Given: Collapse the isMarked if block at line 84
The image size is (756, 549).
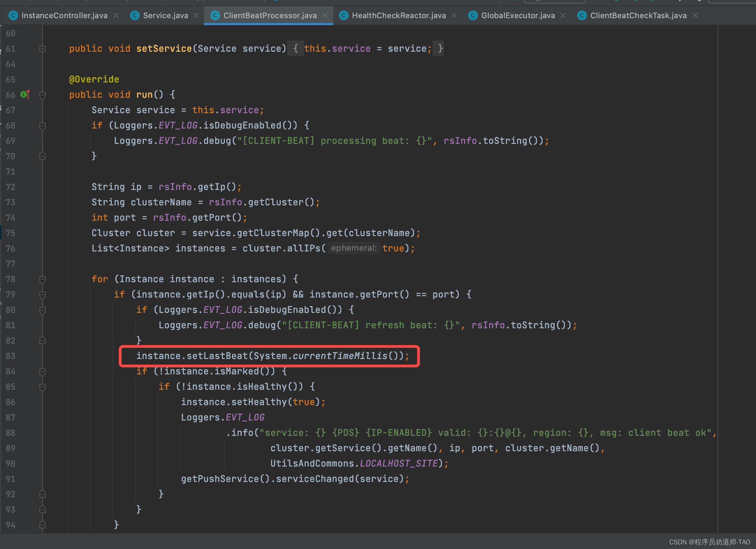Looking at the screenshot, I should 43,372.
